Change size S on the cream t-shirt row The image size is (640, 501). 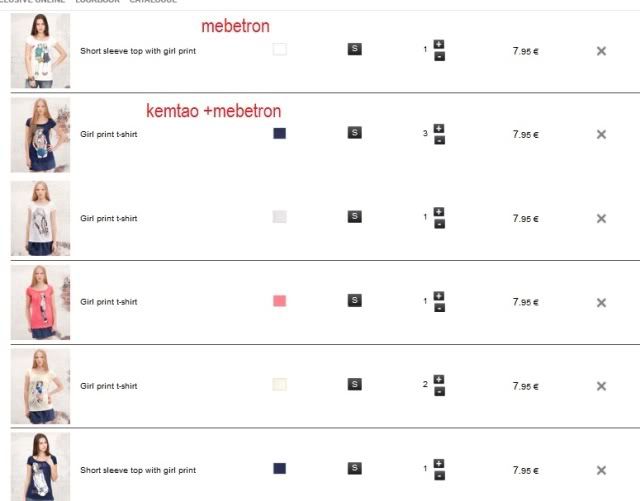point(354,384)
